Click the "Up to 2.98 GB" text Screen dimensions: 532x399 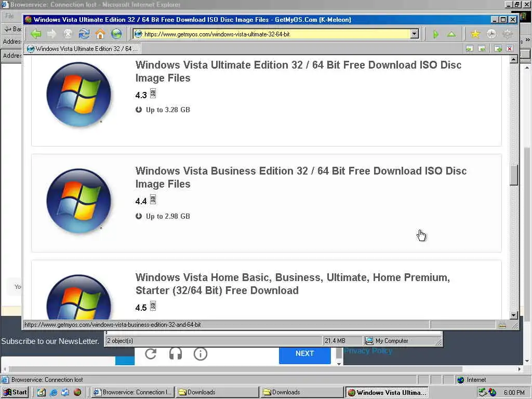coord(168,217)
